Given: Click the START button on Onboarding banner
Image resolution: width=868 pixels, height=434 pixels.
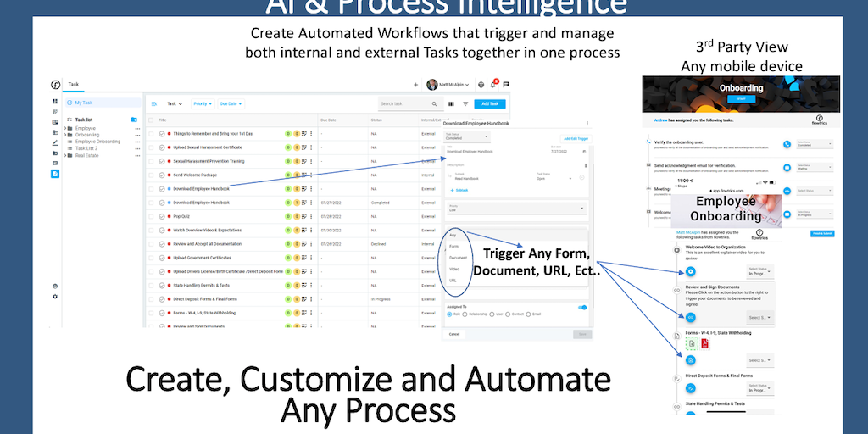Looking at the screenshot, I should 741,99.
